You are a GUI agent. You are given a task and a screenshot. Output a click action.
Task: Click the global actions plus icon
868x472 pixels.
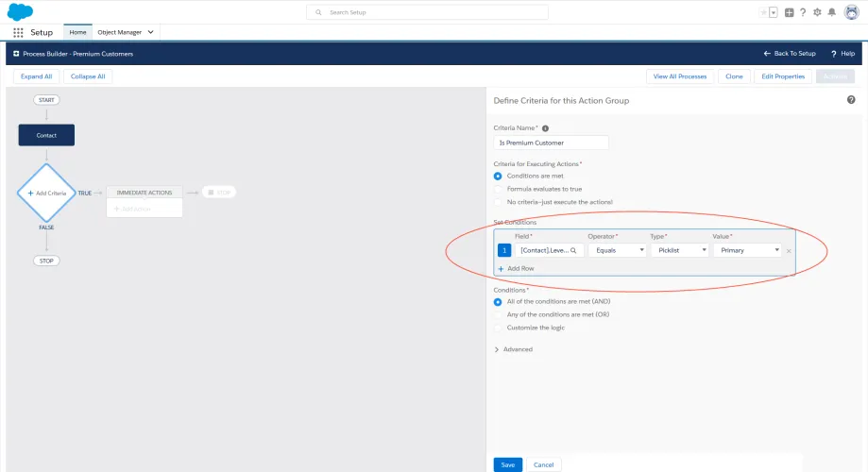pos(789,12)
